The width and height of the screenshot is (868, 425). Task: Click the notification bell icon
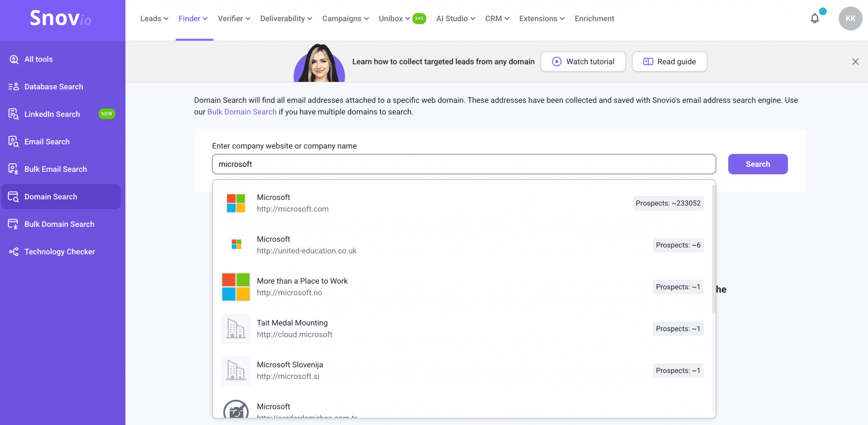814,19
